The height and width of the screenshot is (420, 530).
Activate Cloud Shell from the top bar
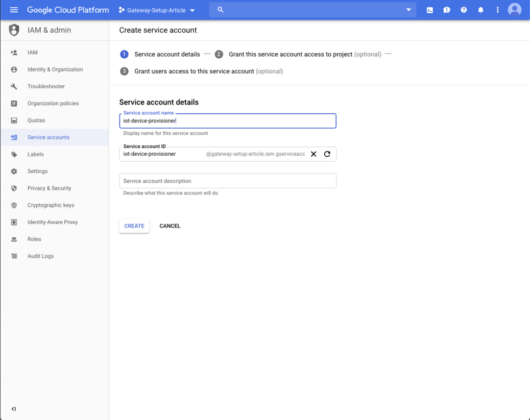click(429, 10)
